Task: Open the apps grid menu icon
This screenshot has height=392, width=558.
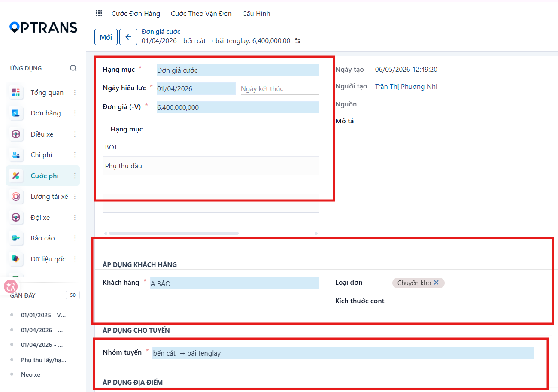Action: (x=99, y=13)
